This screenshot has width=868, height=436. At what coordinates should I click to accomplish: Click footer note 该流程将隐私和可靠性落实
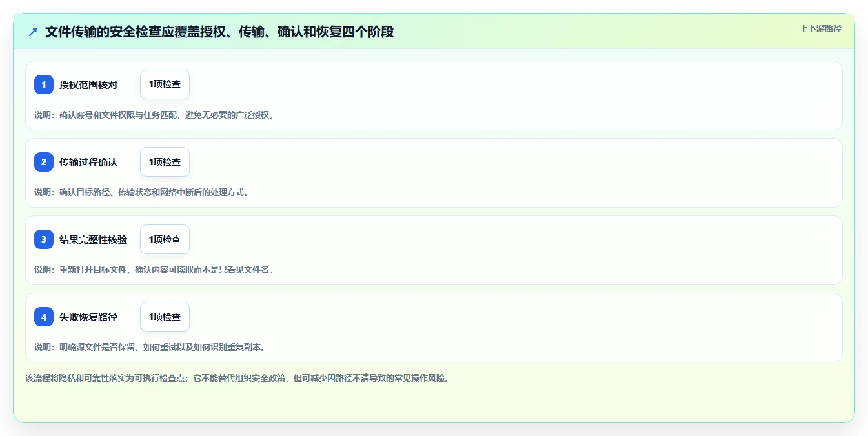pyautogui.click(x=237, y=378)
